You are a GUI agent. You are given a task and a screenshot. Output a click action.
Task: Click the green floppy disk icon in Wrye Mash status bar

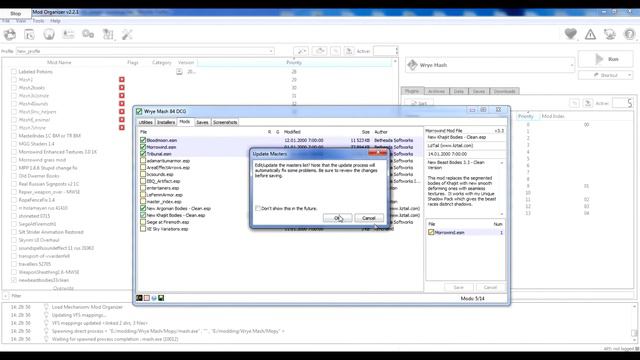tap(161, 298)
